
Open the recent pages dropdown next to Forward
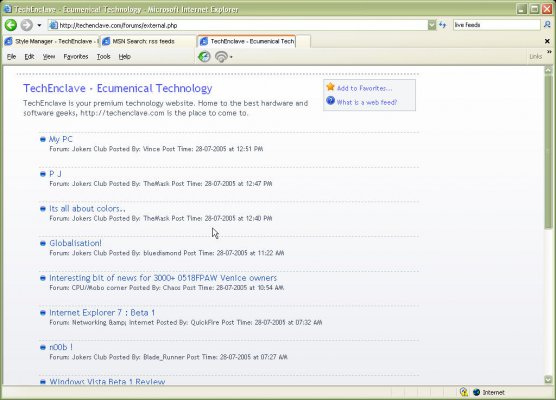[x=39, y=26]
